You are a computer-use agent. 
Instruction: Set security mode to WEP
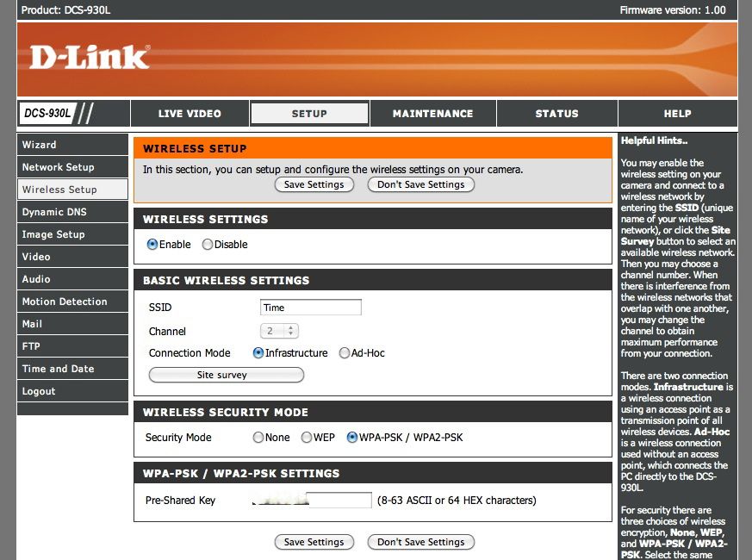[307, 437]
